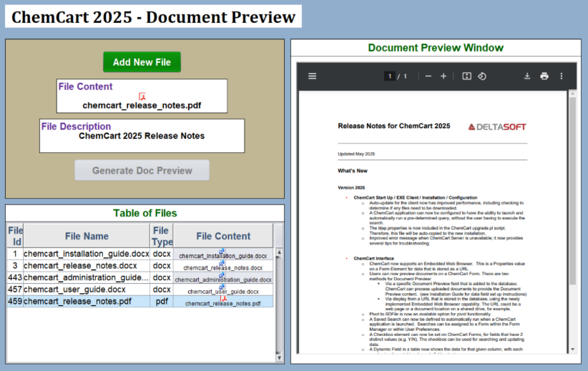Click the Generate Doc Preview button
The width and height of the screenshot is (588, 371).
[142, 171]
